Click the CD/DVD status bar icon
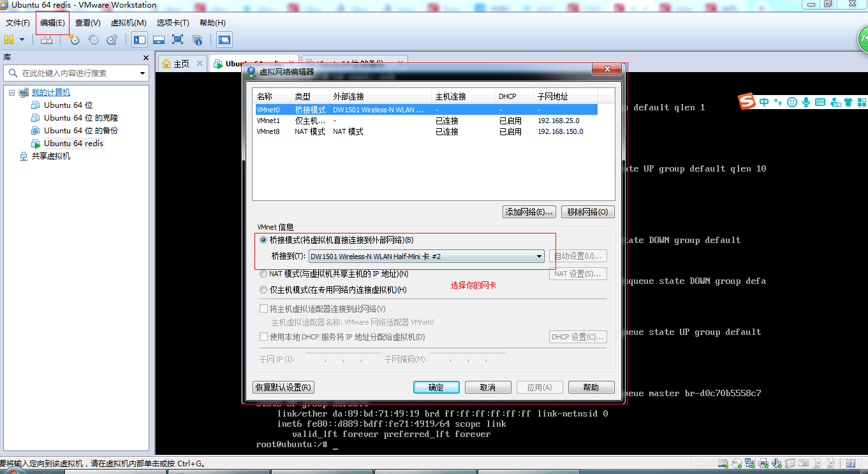Screen dimensions: 868x474 (737, 463)
